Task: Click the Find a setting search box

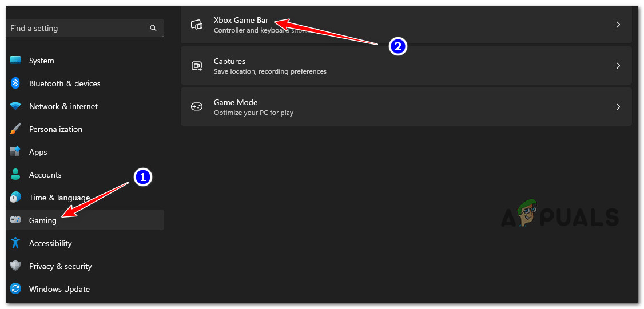Action: tap(77, 28)
